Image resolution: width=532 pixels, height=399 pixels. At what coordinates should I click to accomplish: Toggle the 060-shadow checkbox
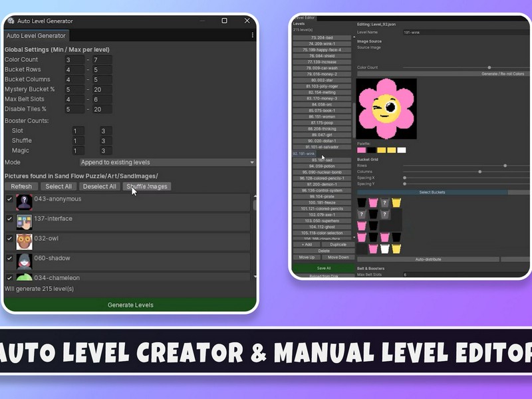[x=9, y=258]
